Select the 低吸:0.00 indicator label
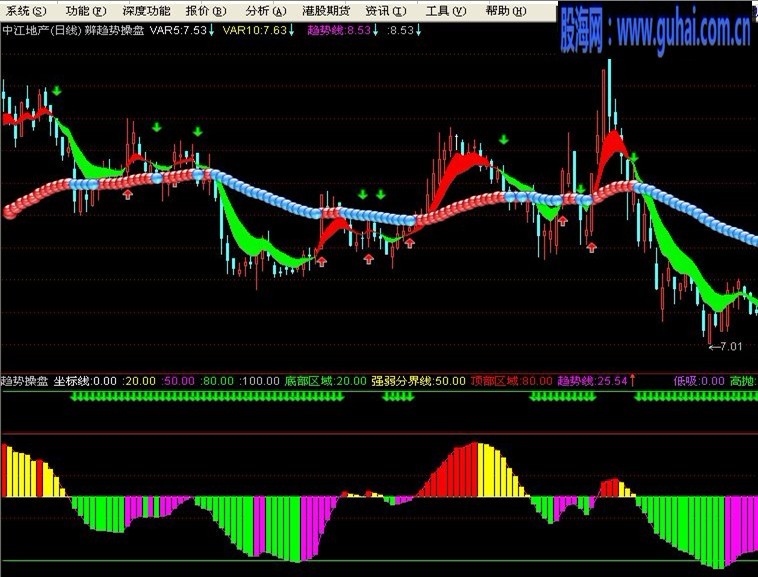The image size is (758, 577). point(699,381)
